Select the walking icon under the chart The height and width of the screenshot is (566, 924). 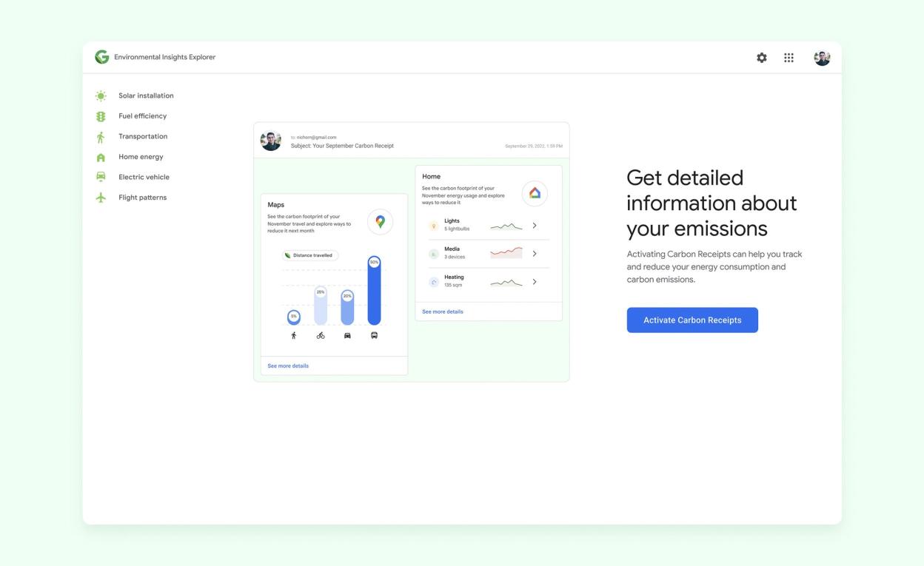pyautogui.click(x=294, y=335)
